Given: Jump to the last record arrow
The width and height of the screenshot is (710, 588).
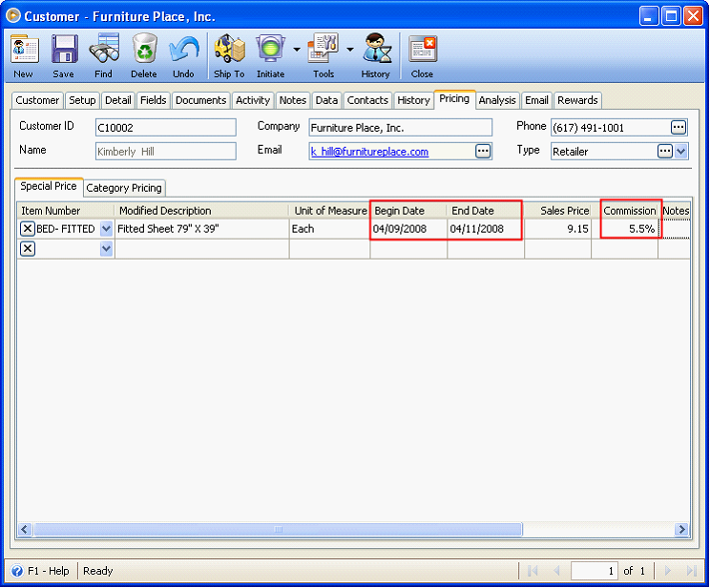Looking at the screenshot, I should pyautogui.click(x=691, y=571).
